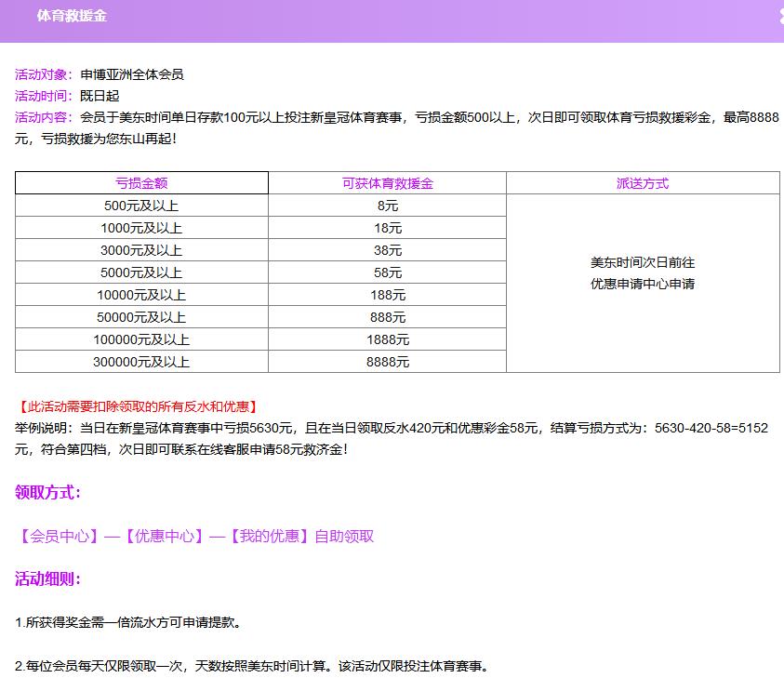Click the 8888元 reward cell
Image resolution: width=784 pixels, height=678 pixels.
pos(387,362)
